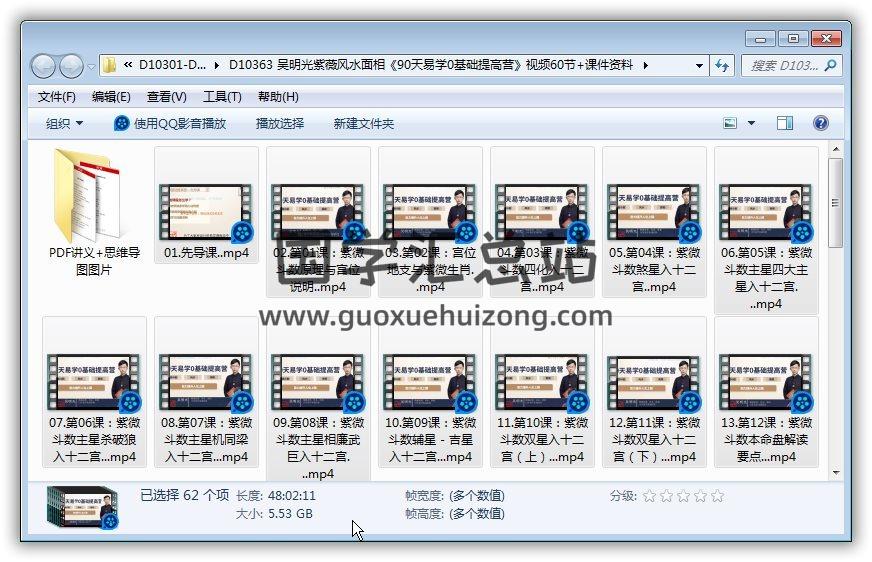This screenshot has height=562, width=872.
Task: Click file name 13.第12课:紫微斗数本命盘解读要点
Action: pos(766,440)
